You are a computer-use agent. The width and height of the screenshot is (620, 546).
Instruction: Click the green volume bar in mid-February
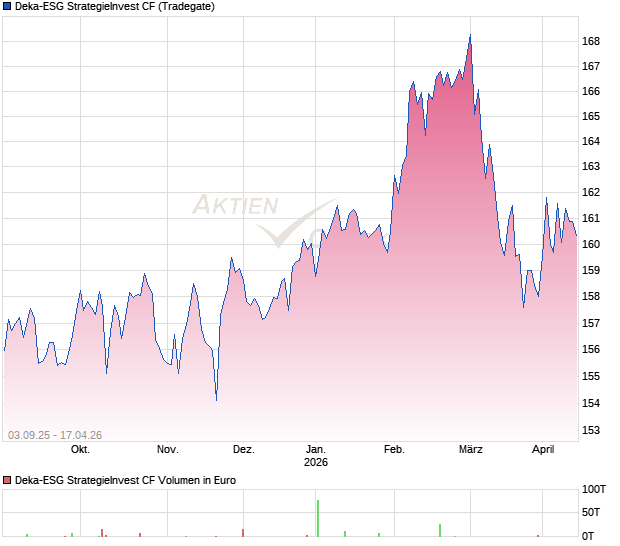440,531
